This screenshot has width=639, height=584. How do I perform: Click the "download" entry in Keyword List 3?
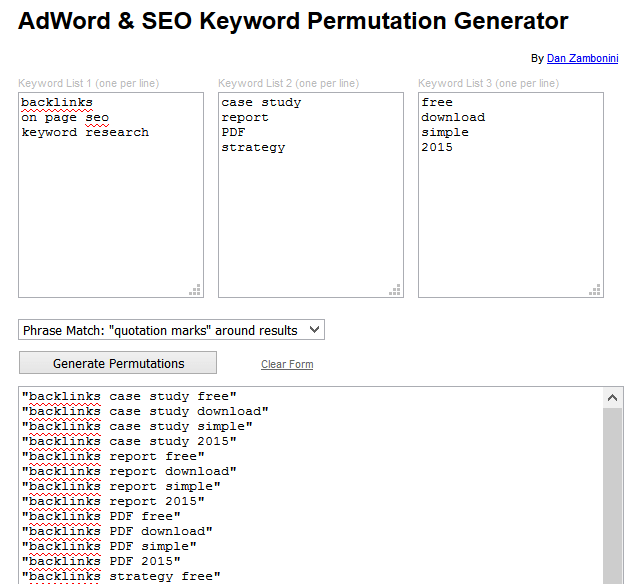point(453,117)
